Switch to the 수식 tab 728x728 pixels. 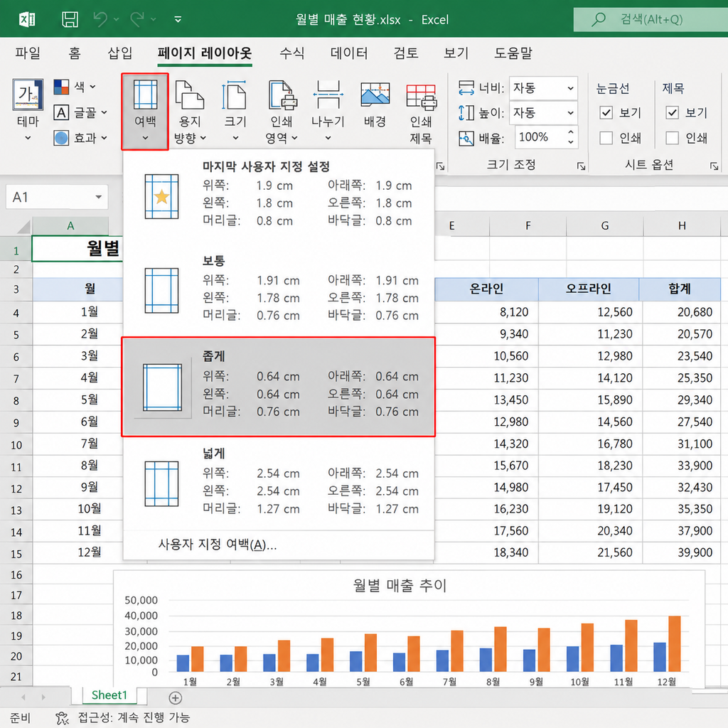coord(291,53)
